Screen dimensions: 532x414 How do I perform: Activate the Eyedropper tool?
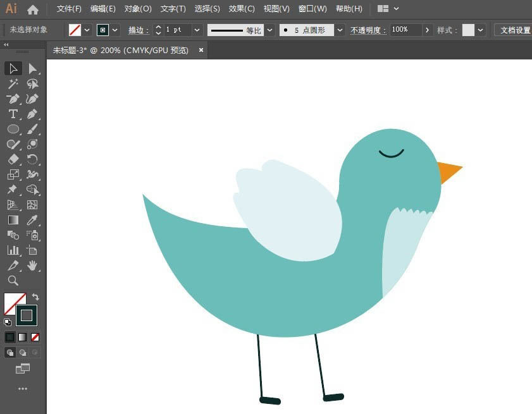click(x=32, y=220)
